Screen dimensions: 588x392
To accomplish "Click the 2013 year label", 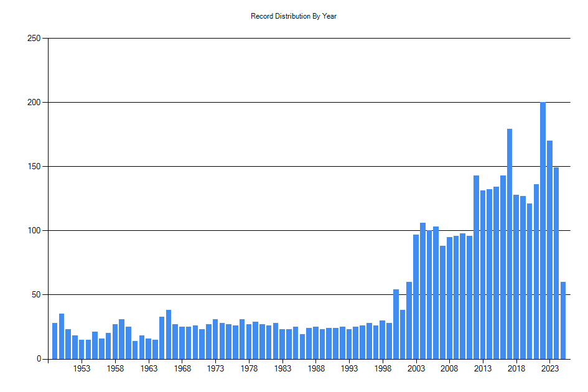I will 483,369.
